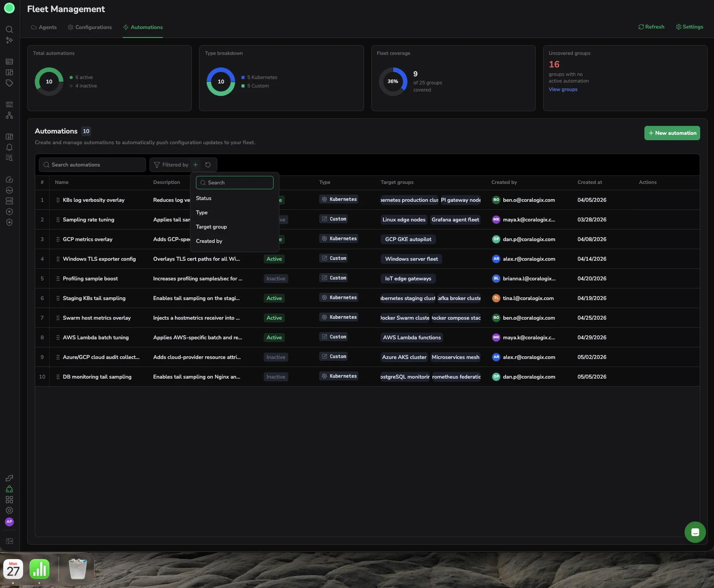714x588 pixels.
Task: Choose Target group filter option
Action: [235, 227]
